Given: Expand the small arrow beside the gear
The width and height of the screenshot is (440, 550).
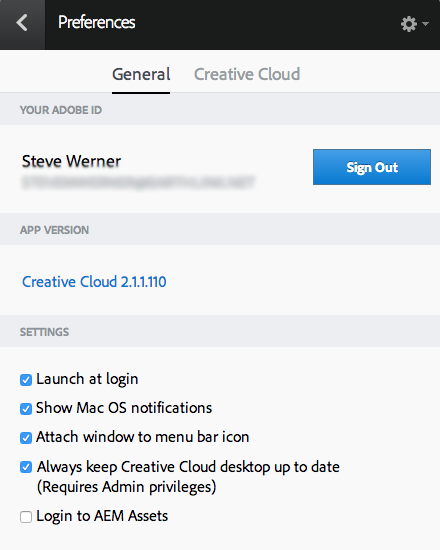Looking at the screenshot, I should 426,24.
